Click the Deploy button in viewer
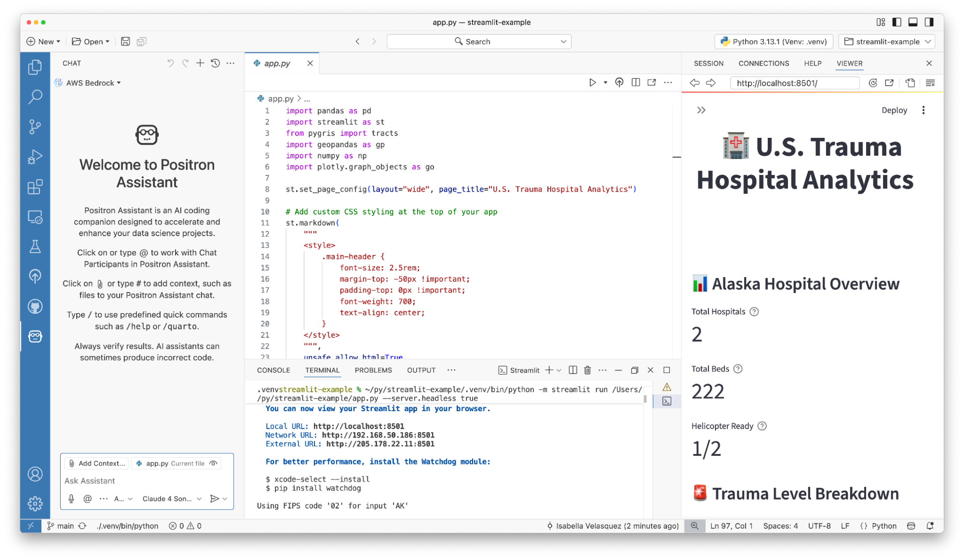Screen dimensions: 964x560 point(894,110)
